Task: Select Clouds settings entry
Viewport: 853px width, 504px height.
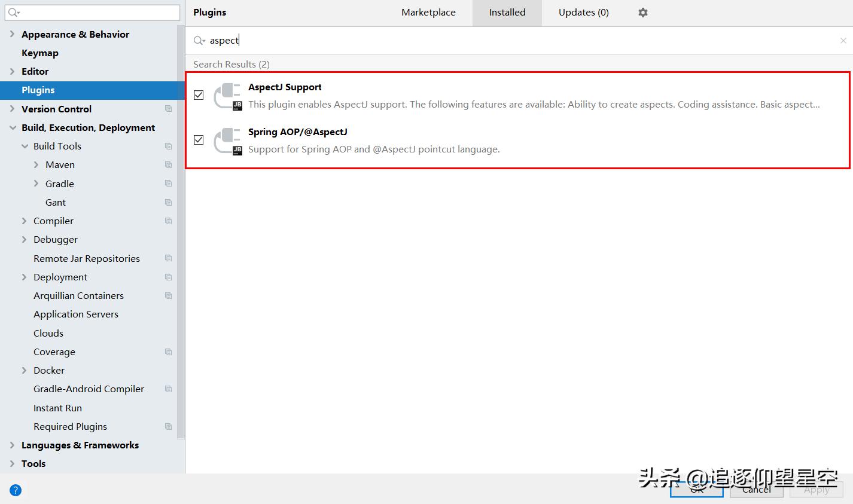Action: pyautogui.click(x=48, y=333)
